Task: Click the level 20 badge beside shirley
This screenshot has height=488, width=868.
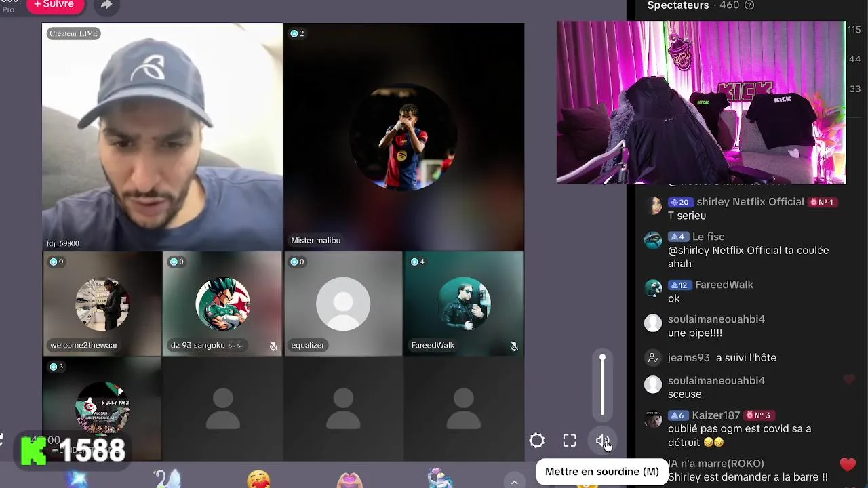Action: [x=680, y=202]
